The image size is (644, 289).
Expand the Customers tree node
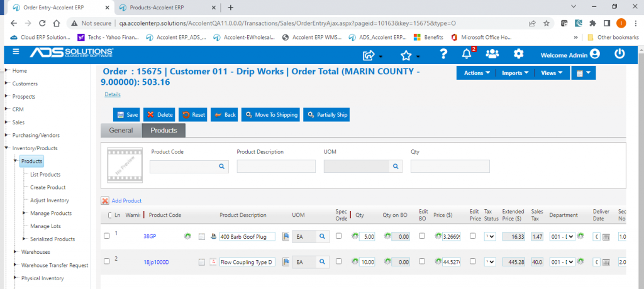pyautogui.click(x=7, y=84)
